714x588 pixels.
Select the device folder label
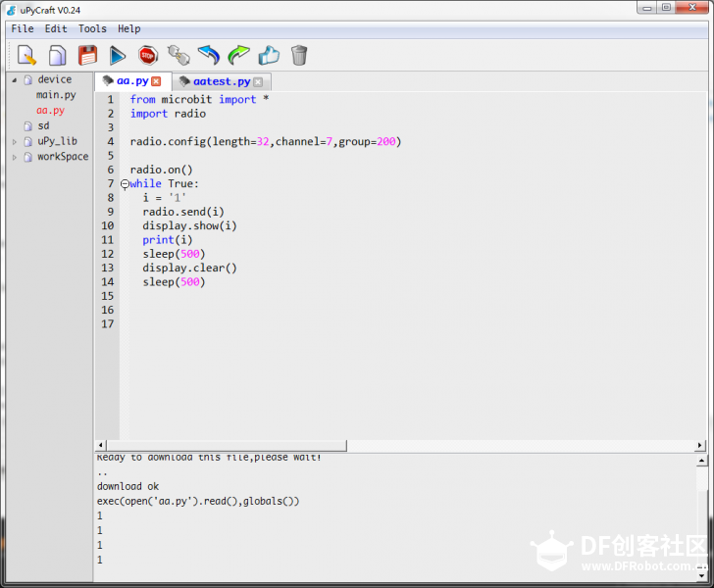pos(55,79)
